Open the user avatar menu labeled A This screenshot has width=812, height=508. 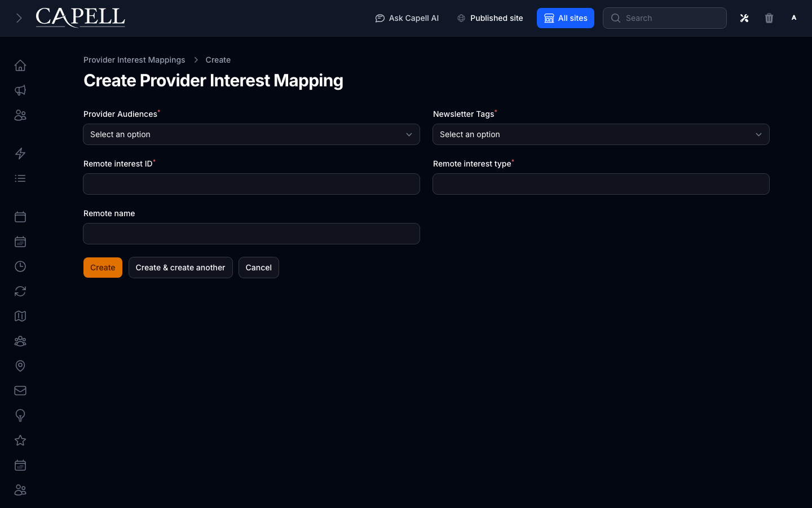(794, 18)
